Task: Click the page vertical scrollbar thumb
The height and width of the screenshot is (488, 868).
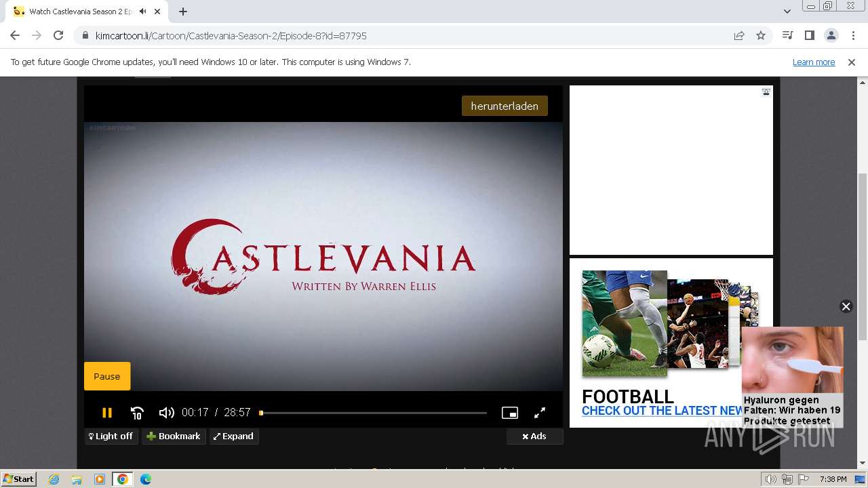Action: point(862,257)
